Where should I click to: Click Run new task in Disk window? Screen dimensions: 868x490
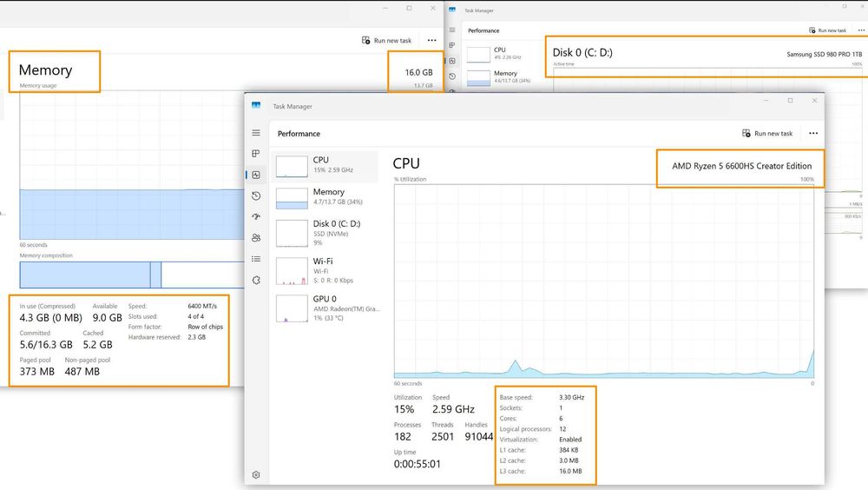(x=827, y=30)
